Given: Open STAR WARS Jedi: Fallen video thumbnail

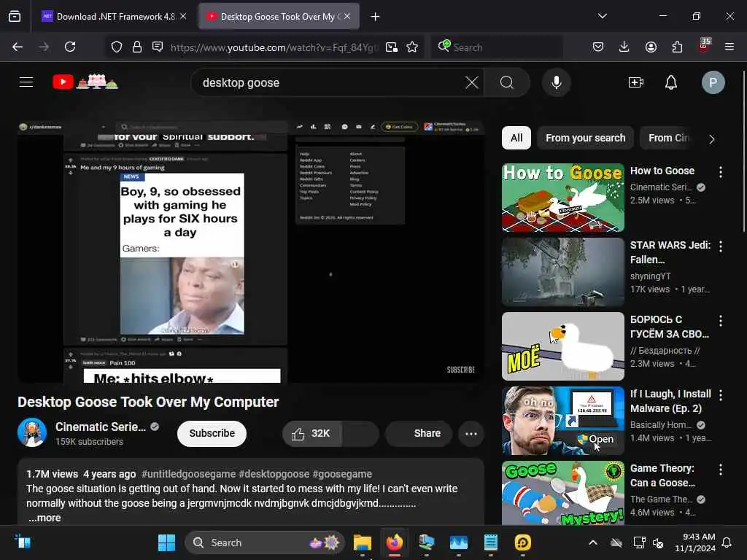Looking at the screenshot, I should pos(563,272).
